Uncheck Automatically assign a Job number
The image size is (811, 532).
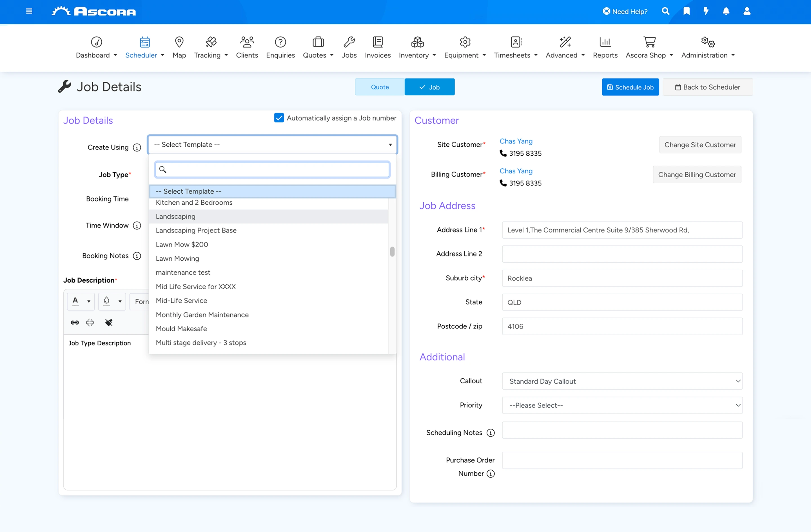(279, 118)
